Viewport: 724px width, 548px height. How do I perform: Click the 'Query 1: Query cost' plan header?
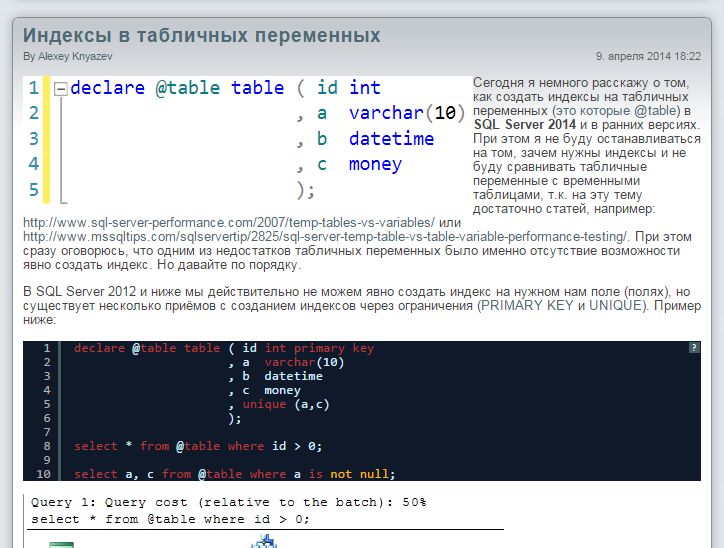point(229,502)
